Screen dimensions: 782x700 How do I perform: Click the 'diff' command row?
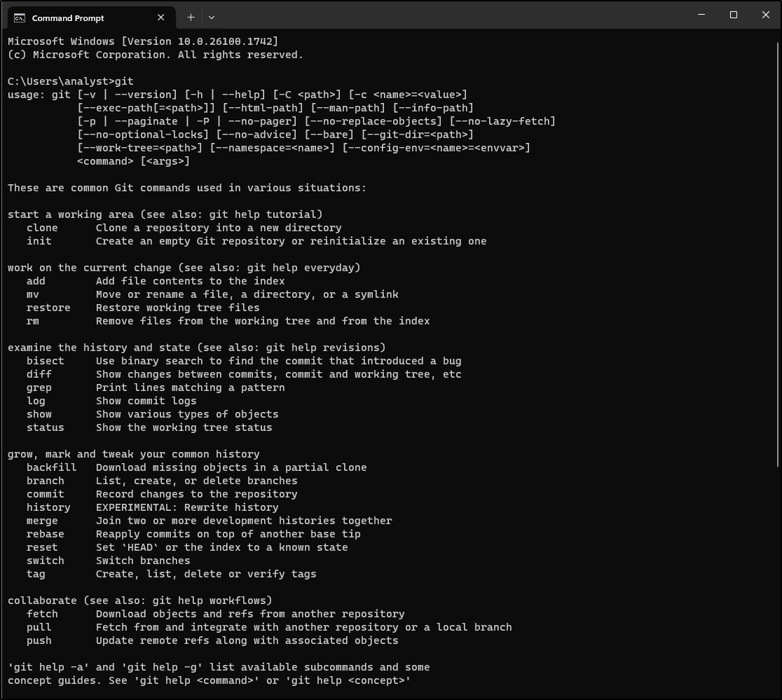tap(244, 374)
